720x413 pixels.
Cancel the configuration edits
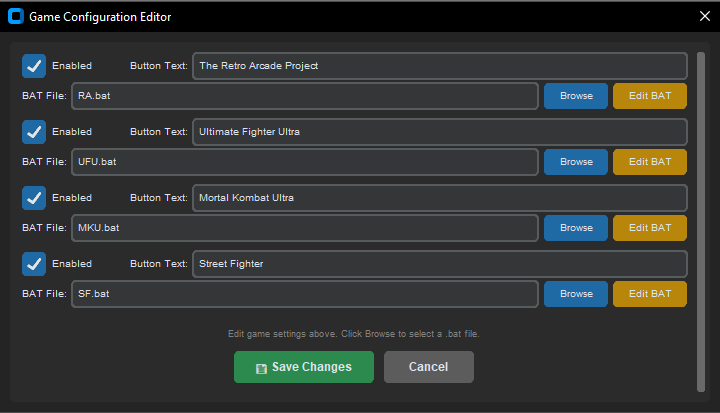pyautogui.click(x=429, y=367)
